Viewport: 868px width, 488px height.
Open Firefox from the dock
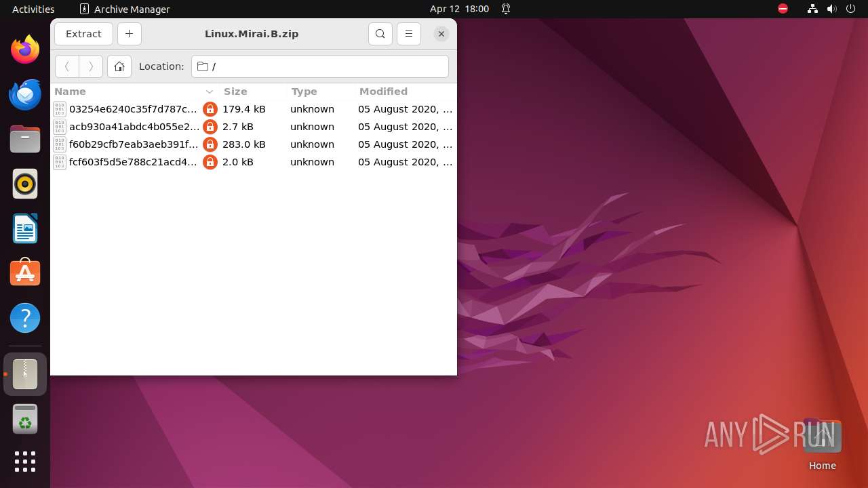(x=25, y=49)
